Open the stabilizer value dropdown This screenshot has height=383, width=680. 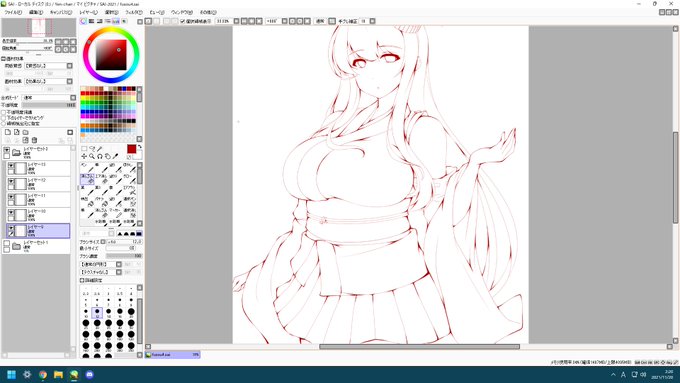click(373, 21)
